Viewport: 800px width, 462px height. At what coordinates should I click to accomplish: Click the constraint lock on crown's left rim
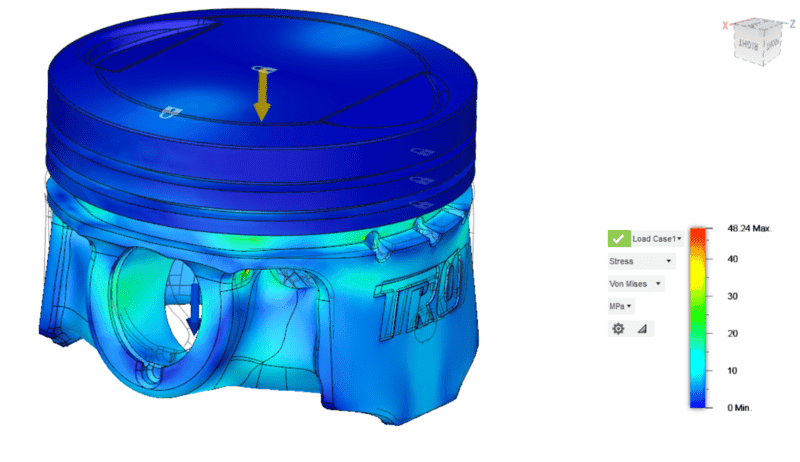[170, 112]
